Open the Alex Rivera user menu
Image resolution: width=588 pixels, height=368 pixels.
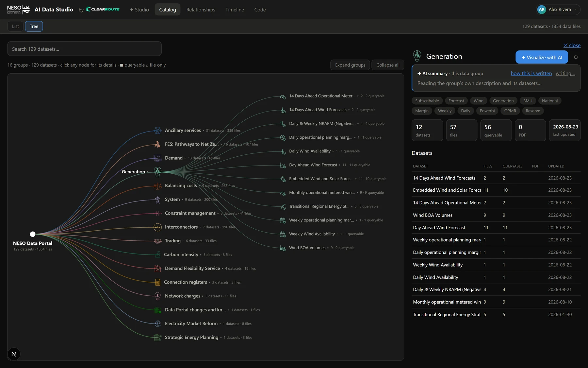[558, 9]
